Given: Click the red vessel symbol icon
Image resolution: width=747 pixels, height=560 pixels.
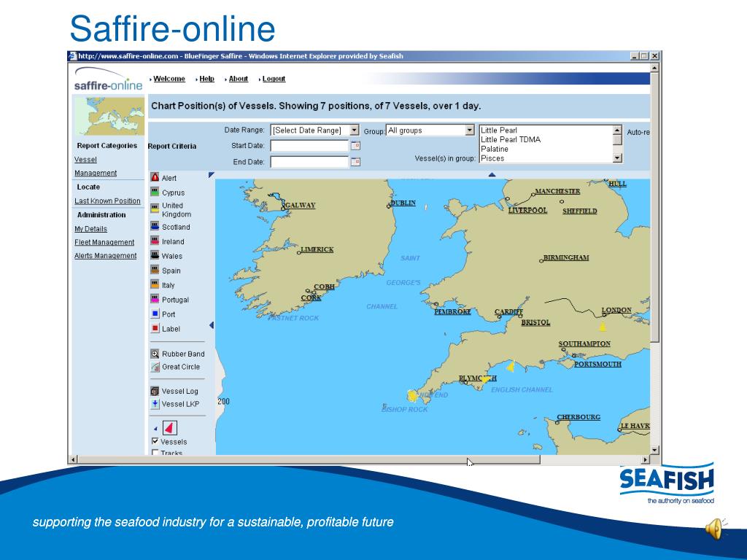Looking at the screenshot, I should pyautogui.click(x=170, y=427).
